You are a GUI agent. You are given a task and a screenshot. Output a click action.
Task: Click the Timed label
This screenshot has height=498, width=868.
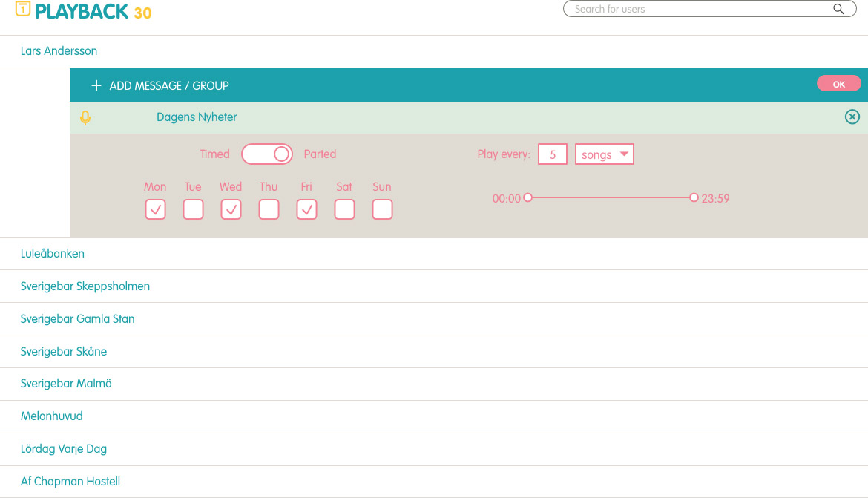coord(215,154)
